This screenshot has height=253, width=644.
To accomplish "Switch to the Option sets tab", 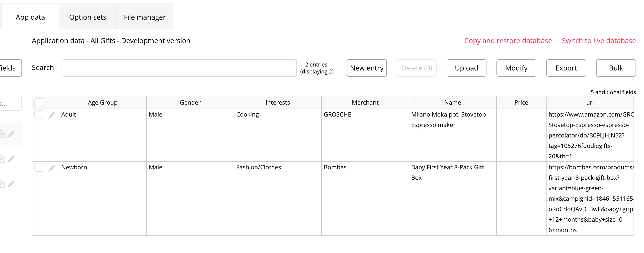I will 87,17.
